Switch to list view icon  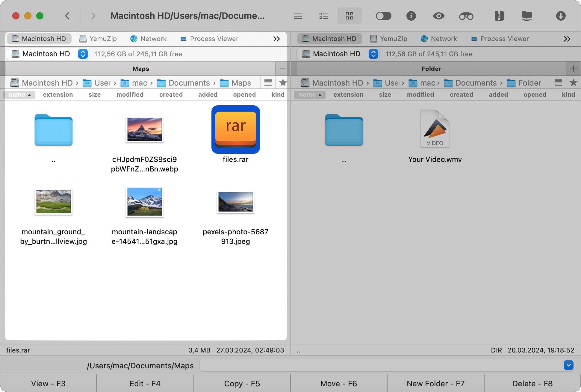click(323, 16)
